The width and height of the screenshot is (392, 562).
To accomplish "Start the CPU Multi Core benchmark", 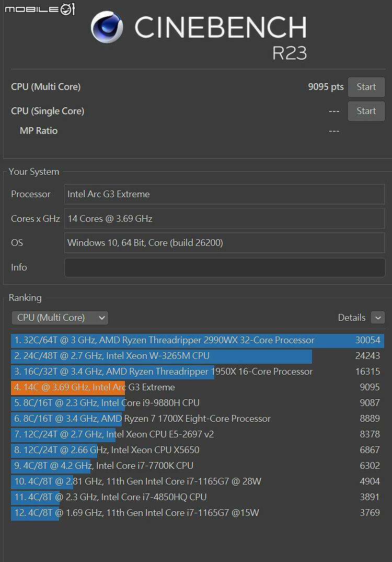I will point(366,87).
